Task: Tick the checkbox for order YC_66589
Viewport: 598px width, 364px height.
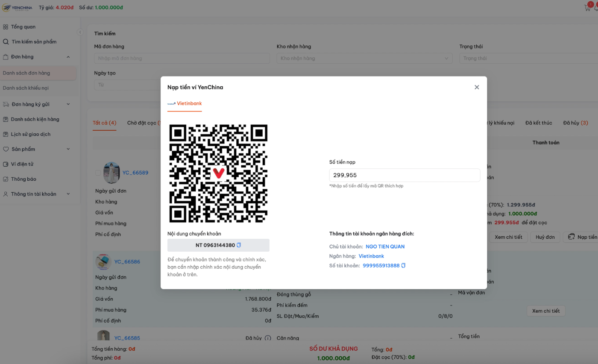Action: click(98, 173)
